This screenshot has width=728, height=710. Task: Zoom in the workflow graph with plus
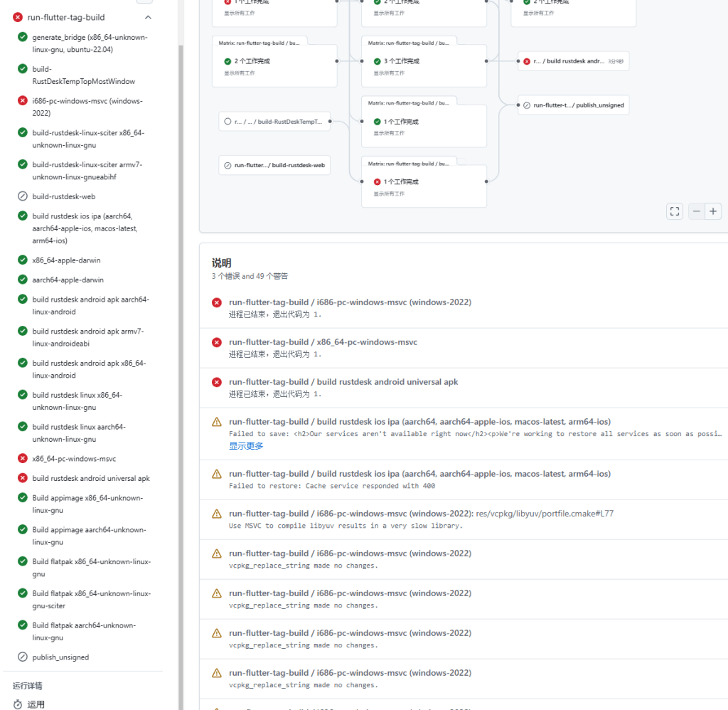point(713,211)
